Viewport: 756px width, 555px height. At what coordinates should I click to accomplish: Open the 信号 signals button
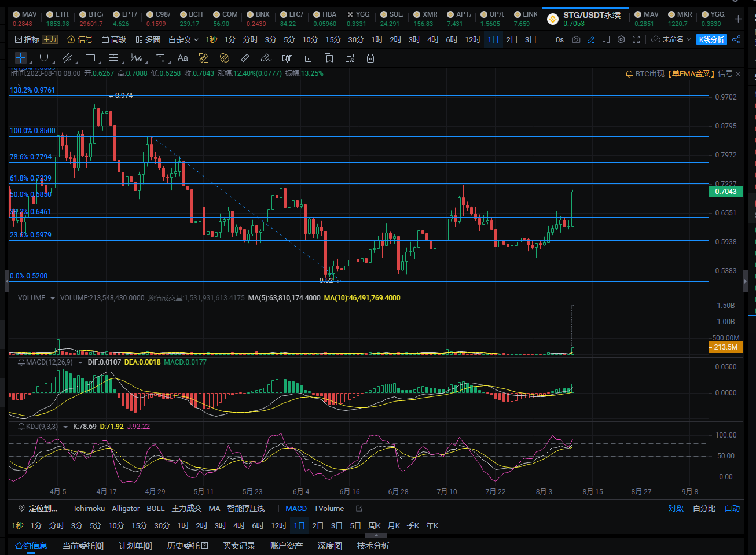pyautogui.click(x=80, y=39)
